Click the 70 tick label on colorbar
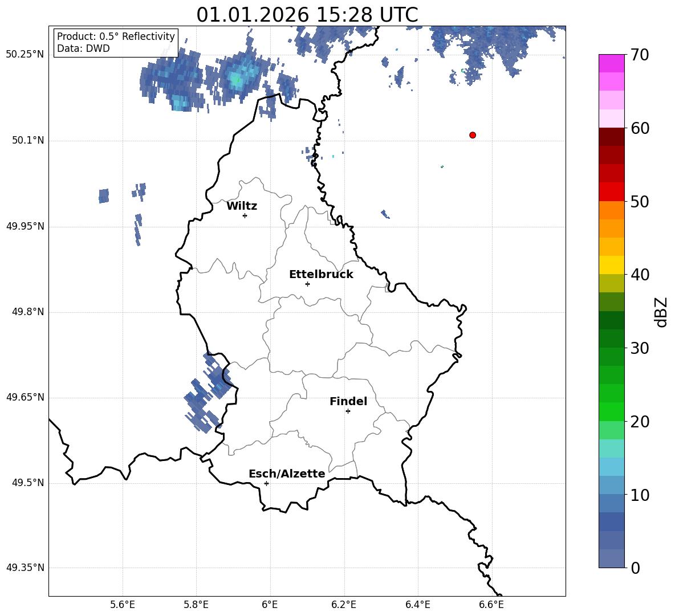The height and width of the screenshot is (616, 675). tap(639, 55)
